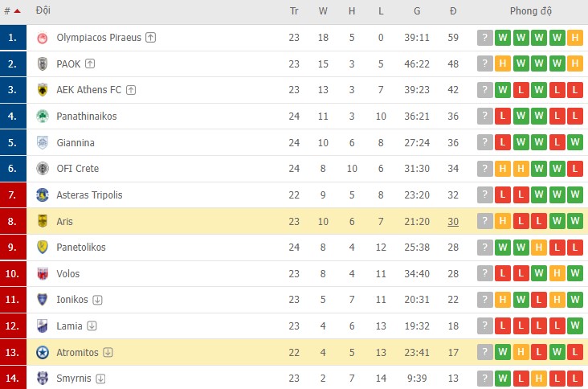Click the AEK Athens FC crest
588x389 pixels.
[x=43, y=90]
